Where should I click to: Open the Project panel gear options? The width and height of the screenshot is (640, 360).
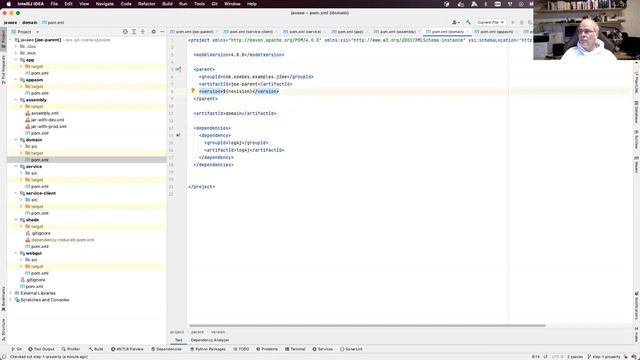click(x=153, y=31)
